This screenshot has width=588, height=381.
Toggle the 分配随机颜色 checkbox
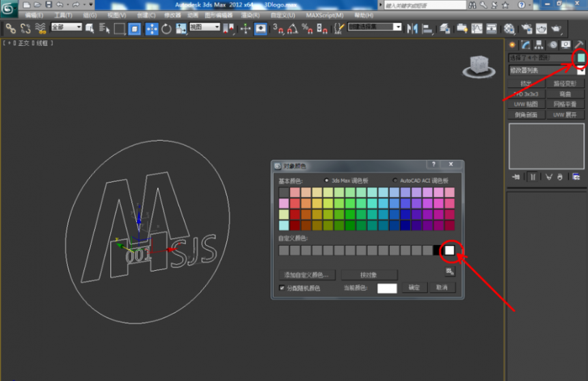pos(282,288)
